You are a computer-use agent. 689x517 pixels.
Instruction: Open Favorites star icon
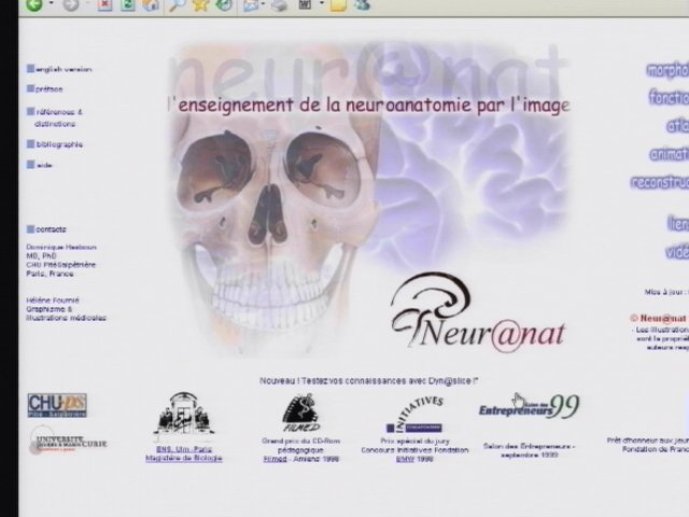200,4
